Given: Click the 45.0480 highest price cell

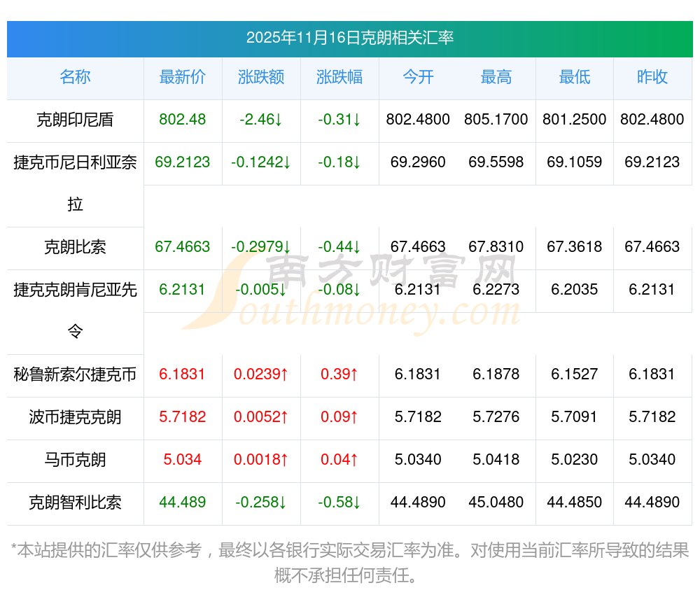Looking at the screenshot, I should [496, 503].
